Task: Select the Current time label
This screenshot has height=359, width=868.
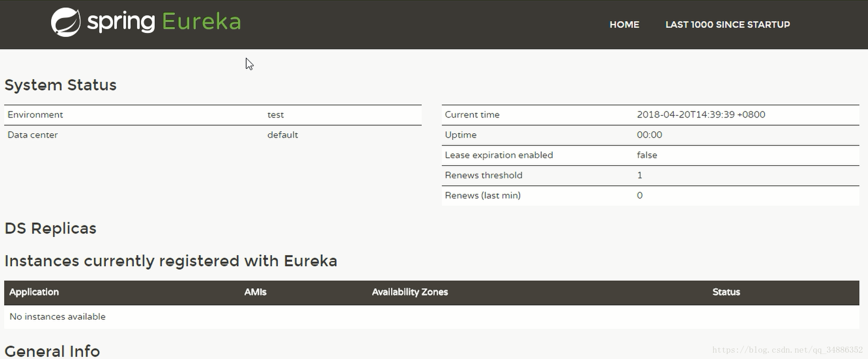Action: 472,114
